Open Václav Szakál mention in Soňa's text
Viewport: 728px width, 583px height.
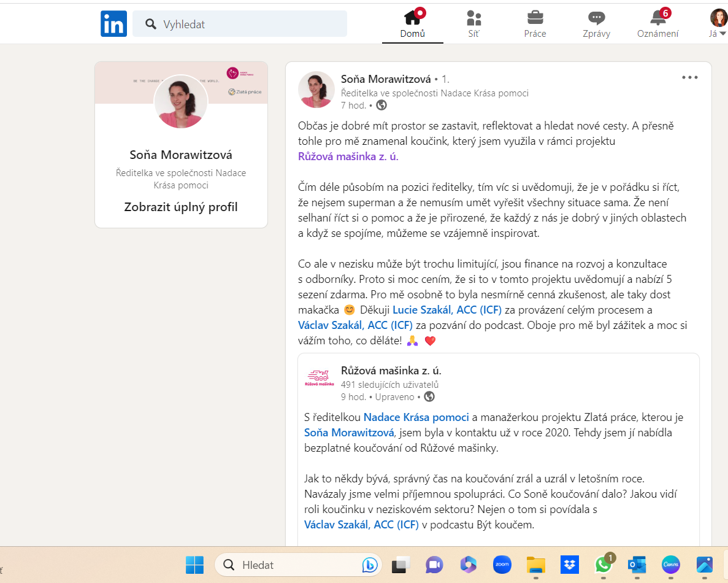355,325
